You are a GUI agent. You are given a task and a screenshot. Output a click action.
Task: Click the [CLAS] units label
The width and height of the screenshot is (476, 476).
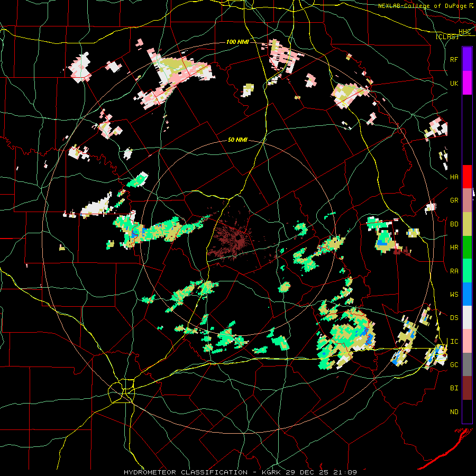pos(446,36)
